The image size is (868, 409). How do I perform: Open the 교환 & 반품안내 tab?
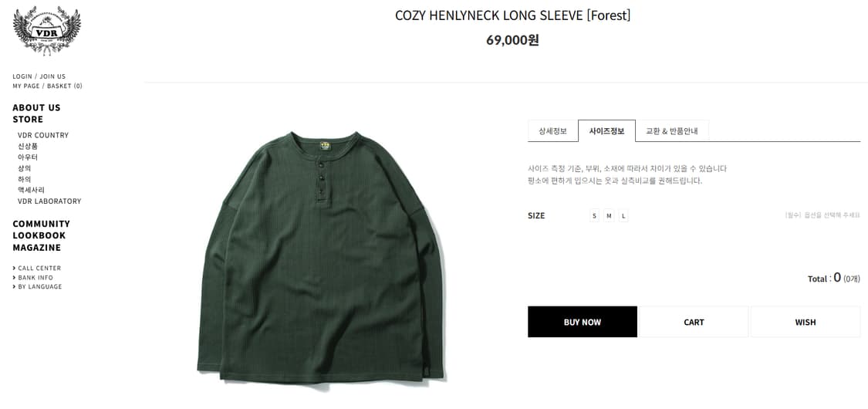click(672, 131)
